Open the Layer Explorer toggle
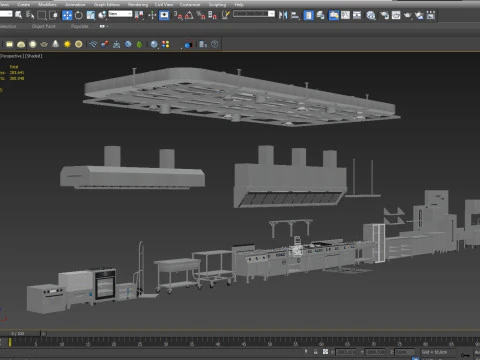This screenshot has width=480, height=360. (320, 15)
